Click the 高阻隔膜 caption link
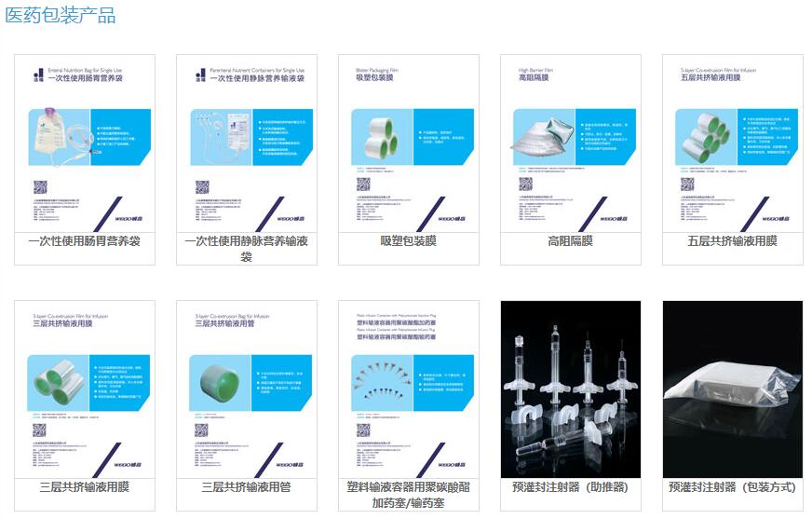 point(571,240)
